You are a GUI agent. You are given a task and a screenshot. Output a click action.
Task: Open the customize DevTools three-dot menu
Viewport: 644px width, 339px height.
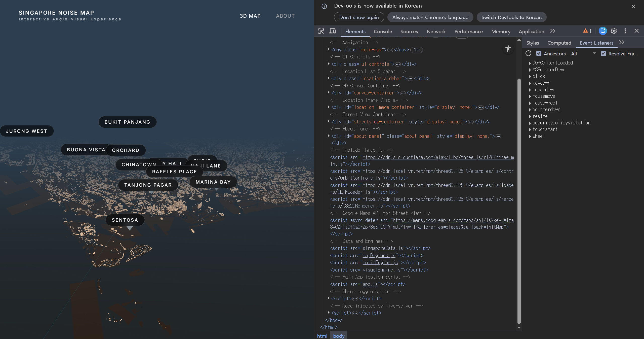coord(625,31)
